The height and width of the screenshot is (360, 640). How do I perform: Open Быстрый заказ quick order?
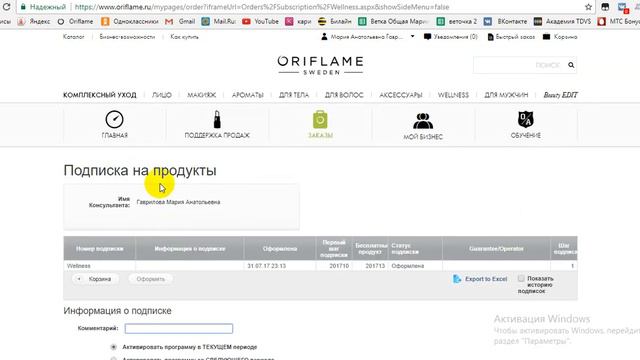511,37
